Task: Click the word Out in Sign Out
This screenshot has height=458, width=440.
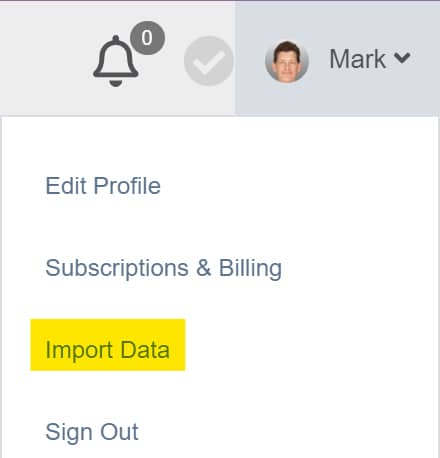Action: click(119, 432)
